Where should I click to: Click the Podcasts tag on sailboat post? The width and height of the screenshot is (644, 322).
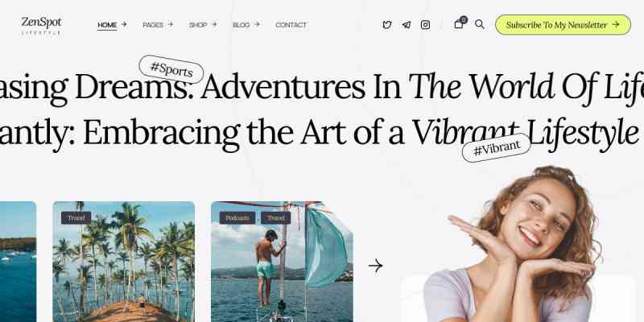pos(237,218)
